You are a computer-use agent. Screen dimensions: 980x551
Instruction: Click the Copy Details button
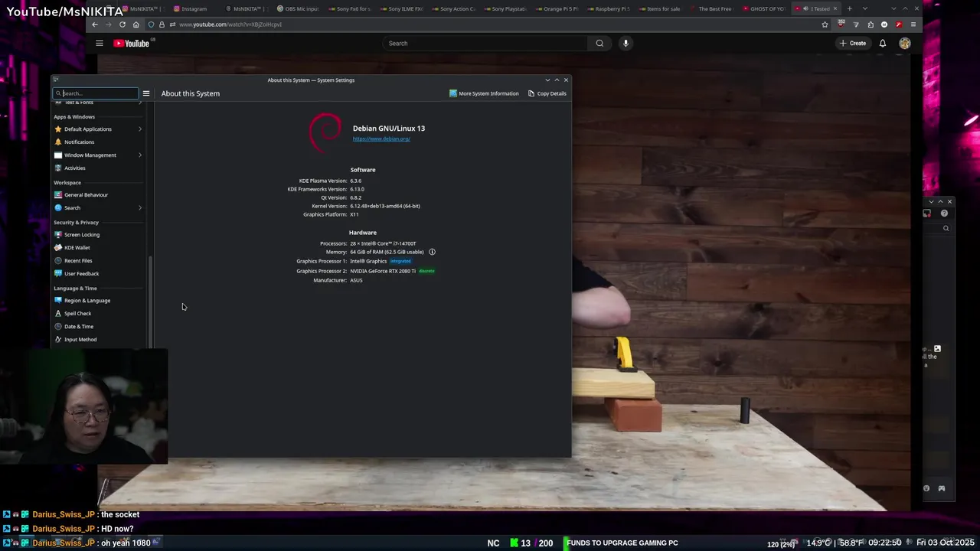click(547, 93)
